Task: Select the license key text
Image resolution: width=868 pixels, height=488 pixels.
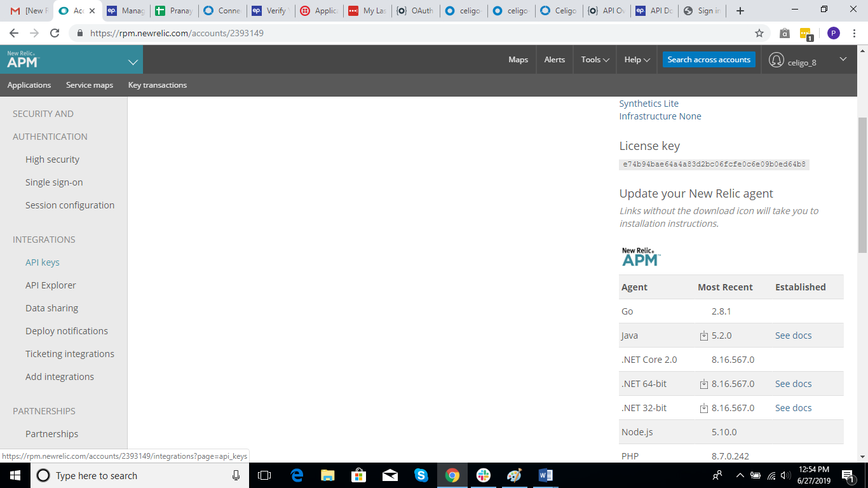Action: (714, 165)
